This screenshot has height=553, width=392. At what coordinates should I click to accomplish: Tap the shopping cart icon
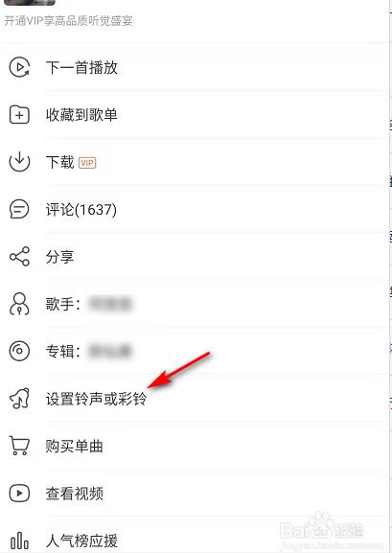[x=19, y=446]
